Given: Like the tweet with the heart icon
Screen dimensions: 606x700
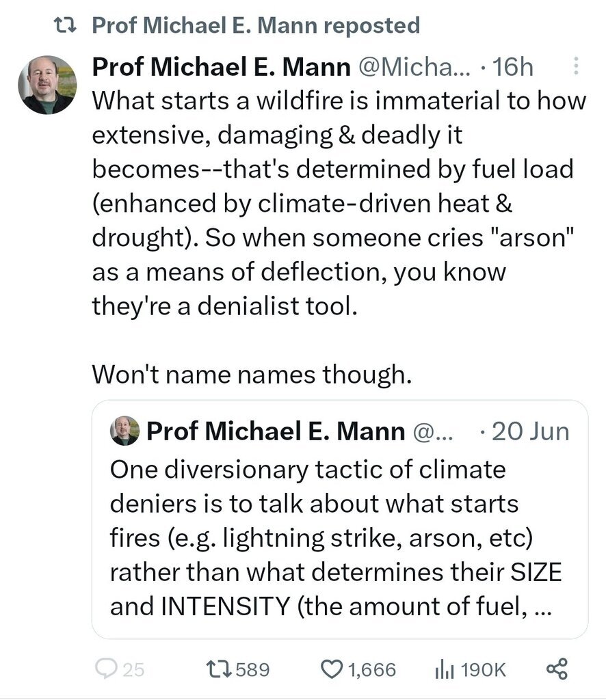Looking at the screenshot, I should (x=332, y=670).
